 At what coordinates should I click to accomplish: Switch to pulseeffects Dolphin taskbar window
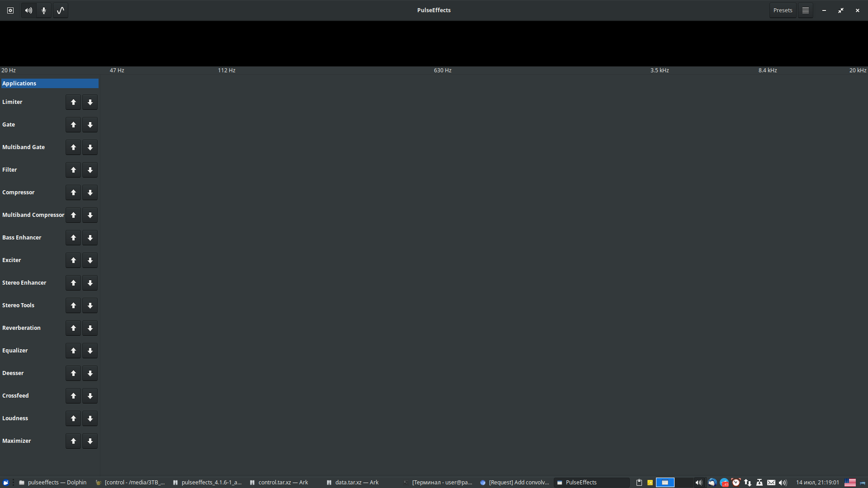coord(53,483)
